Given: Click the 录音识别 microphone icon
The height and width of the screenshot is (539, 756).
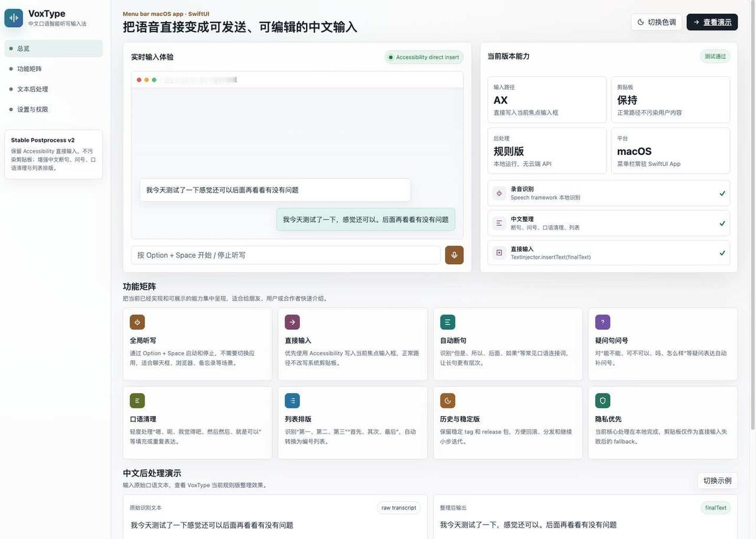Looking at the screenshot, I should (499, 193).
